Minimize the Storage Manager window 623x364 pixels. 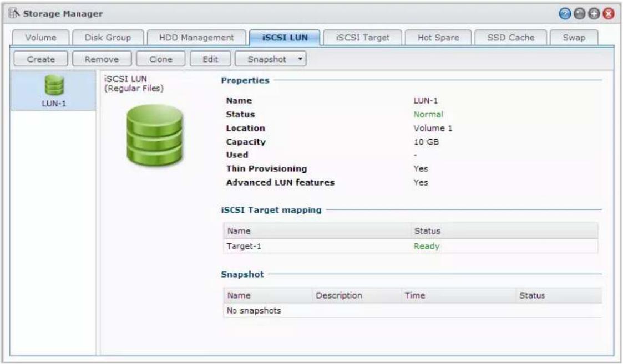pyautogui.click(x=580, y=14)
